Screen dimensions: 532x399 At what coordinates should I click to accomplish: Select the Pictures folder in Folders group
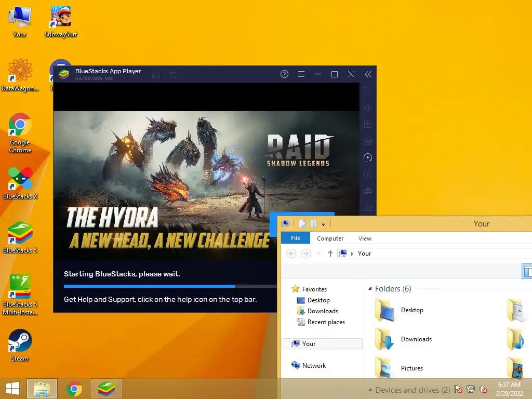(400, 368)
